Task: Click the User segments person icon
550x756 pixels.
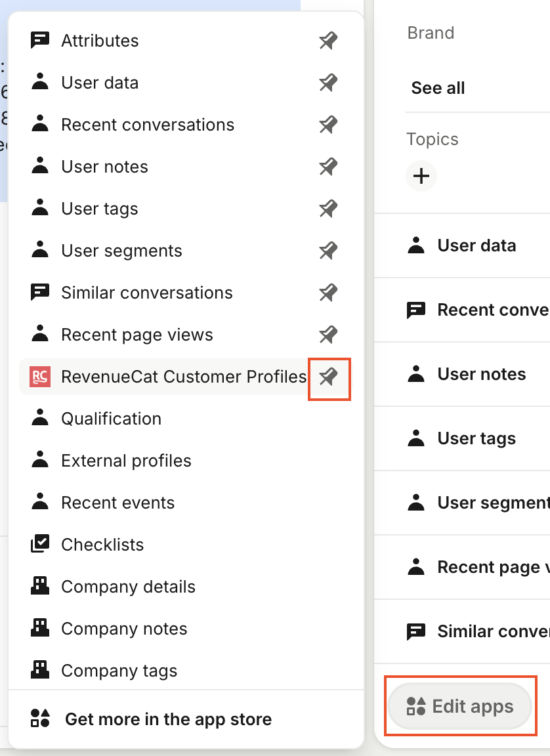Action: [x=40, y=250]
